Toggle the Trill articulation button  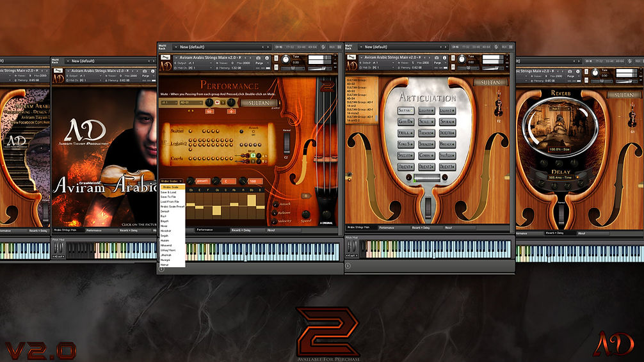406,133
